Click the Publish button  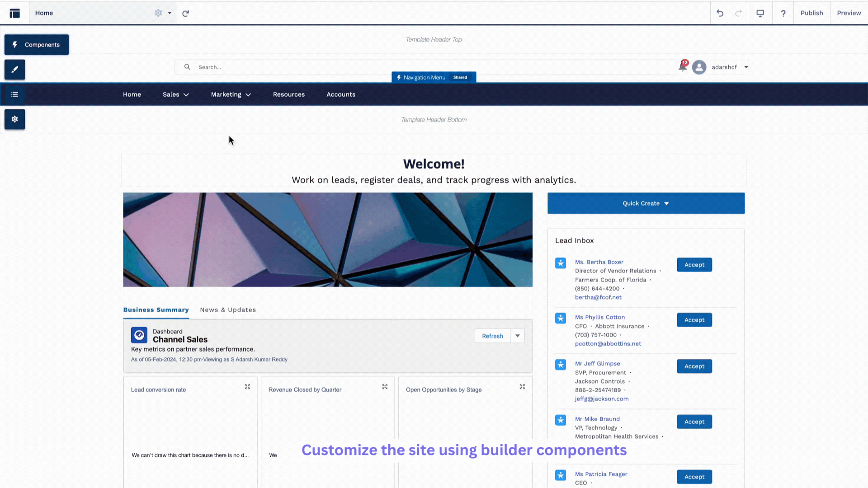[812, 13]
